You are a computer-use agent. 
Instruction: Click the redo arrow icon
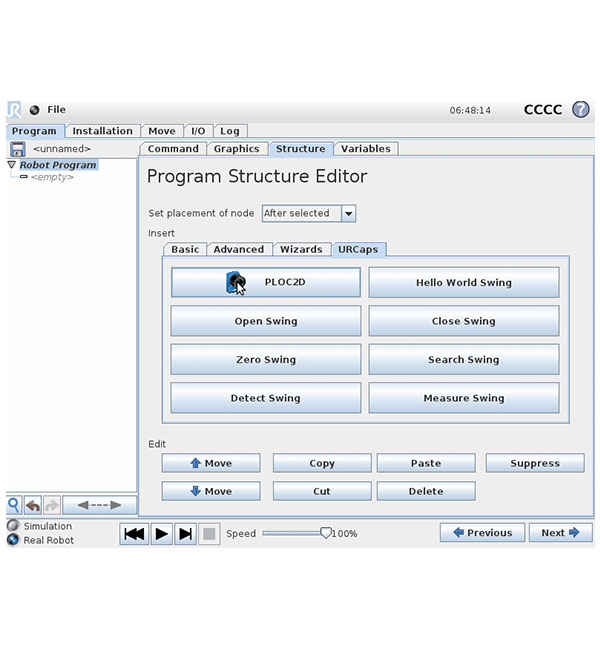point(52,505)
